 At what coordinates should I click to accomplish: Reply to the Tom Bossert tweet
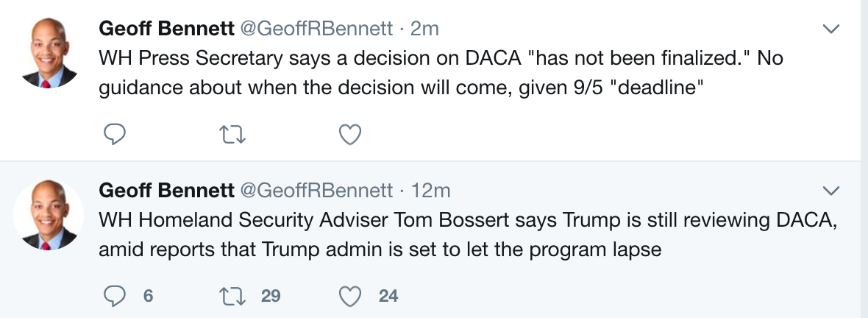click(x=115, y=296)
